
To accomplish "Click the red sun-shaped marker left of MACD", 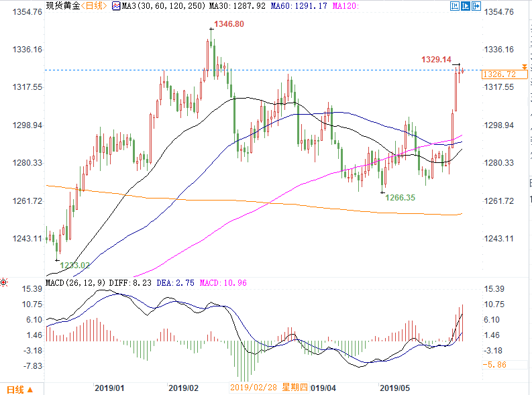I will coord(4,282).
